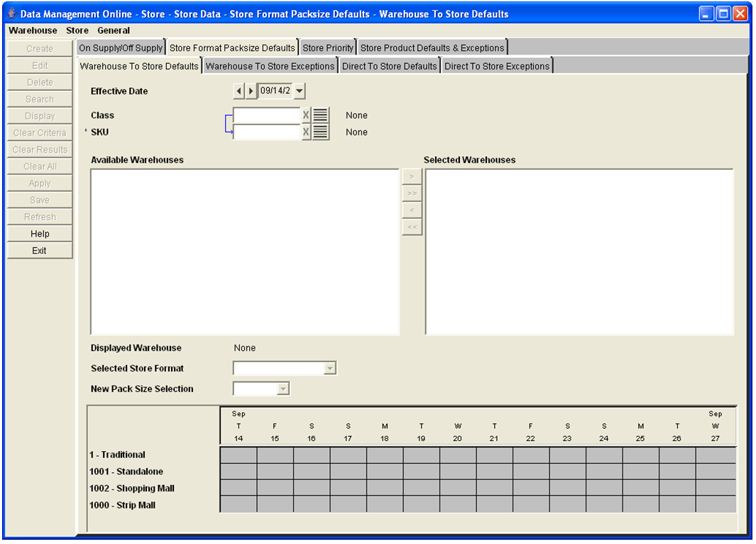The height and width of the screenshot is (544, 756).
Task: Click the Edit button
Action: click(40, 65)
